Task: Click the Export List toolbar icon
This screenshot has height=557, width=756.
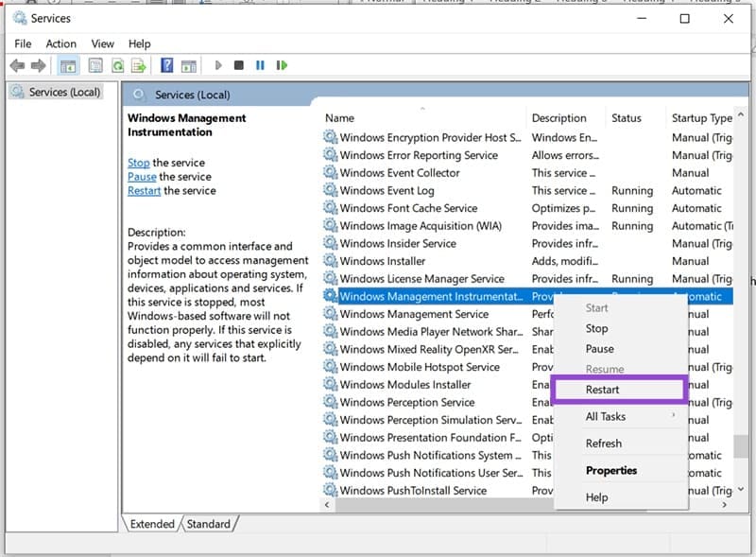Action: (138, 64)
